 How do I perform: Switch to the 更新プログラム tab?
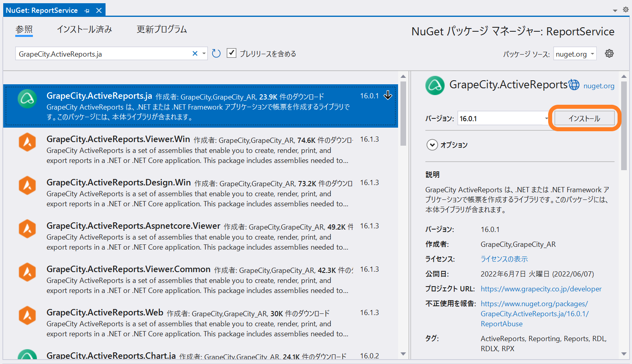(162, 29)
